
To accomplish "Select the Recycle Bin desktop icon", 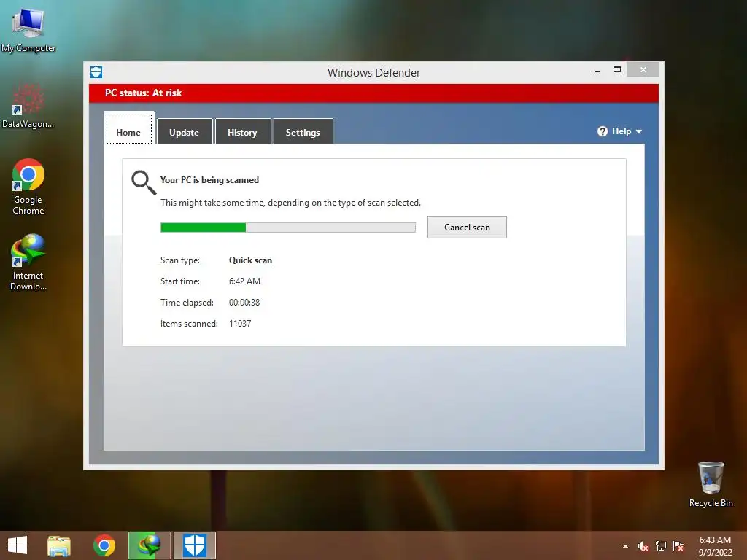I will pyautogui.click(x=711, y=484).
